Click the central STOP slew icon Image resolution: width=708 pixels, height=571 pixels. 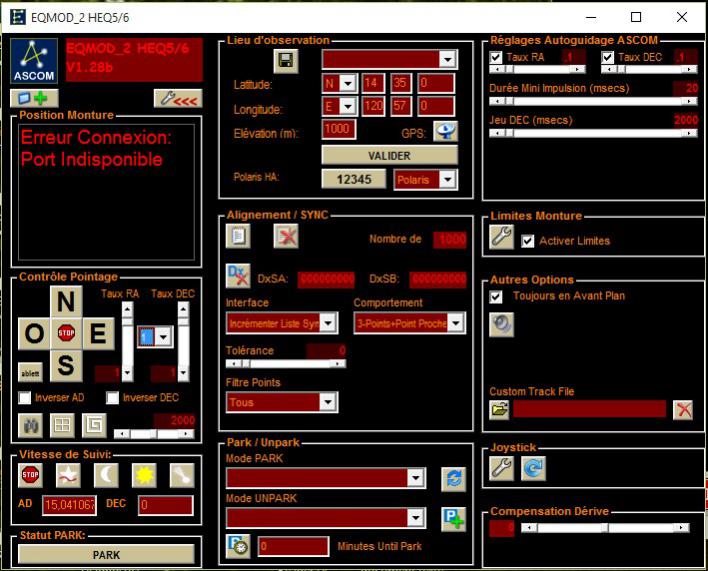pyautogui.click(x=66, y=334)
